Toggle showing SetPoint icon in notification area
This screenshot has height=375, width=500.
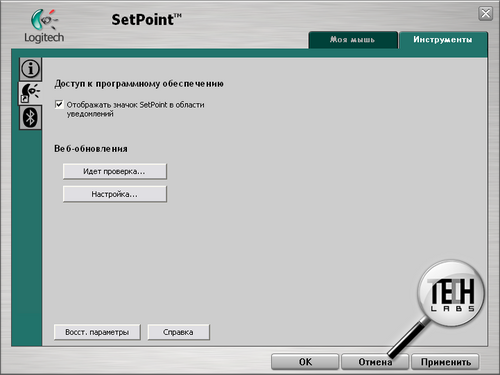59,104
